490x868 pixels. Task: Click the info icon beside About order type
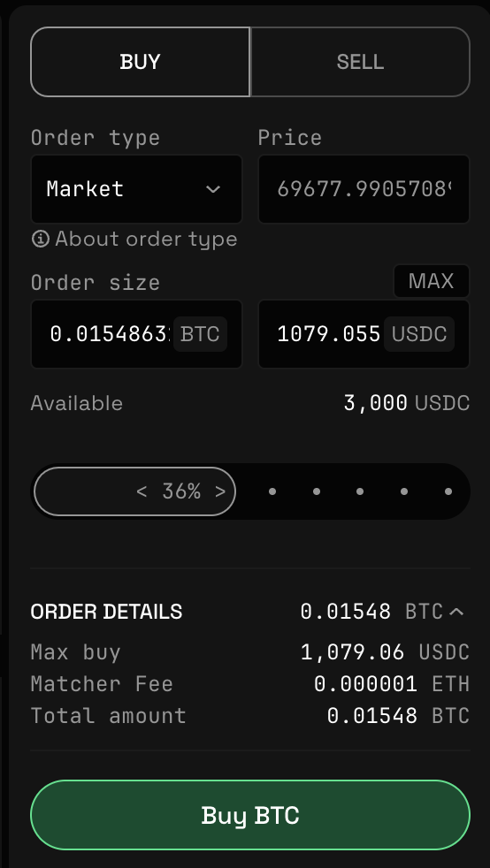pos(41,240)
